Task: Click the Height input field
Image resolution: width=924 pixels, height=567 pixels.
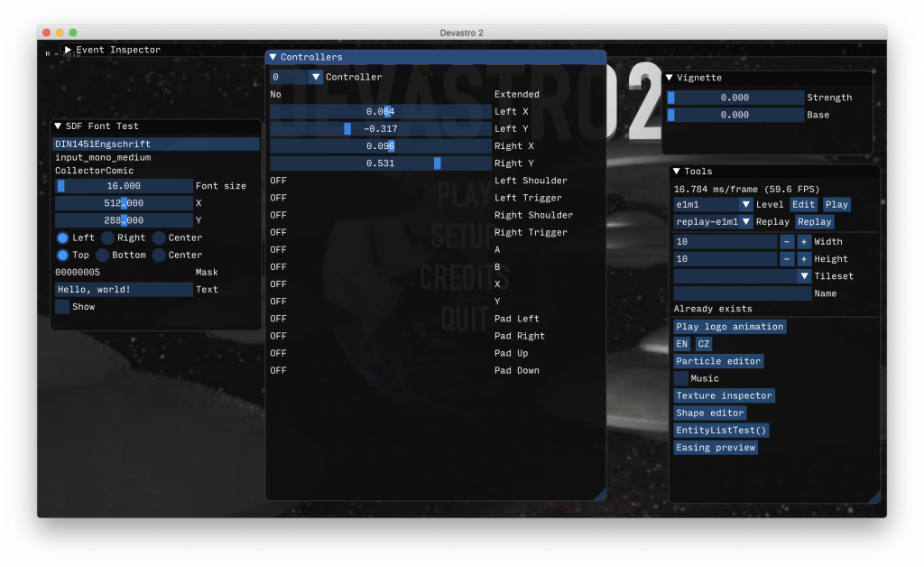Action: click(725, 259)
